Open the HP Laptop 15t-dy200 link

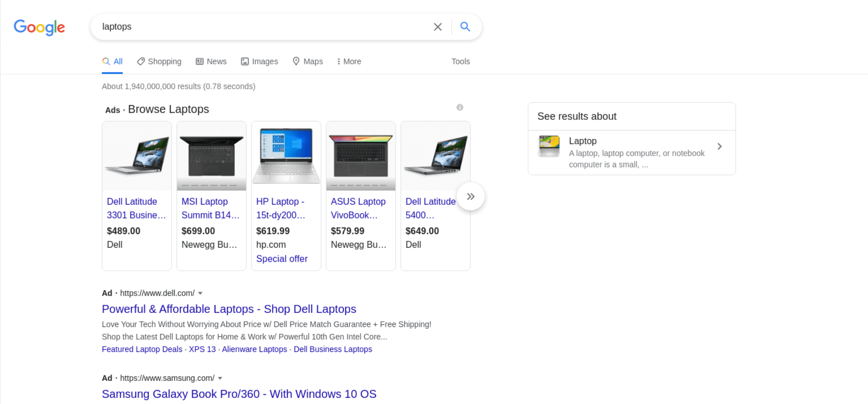click(x=281, y=208)
